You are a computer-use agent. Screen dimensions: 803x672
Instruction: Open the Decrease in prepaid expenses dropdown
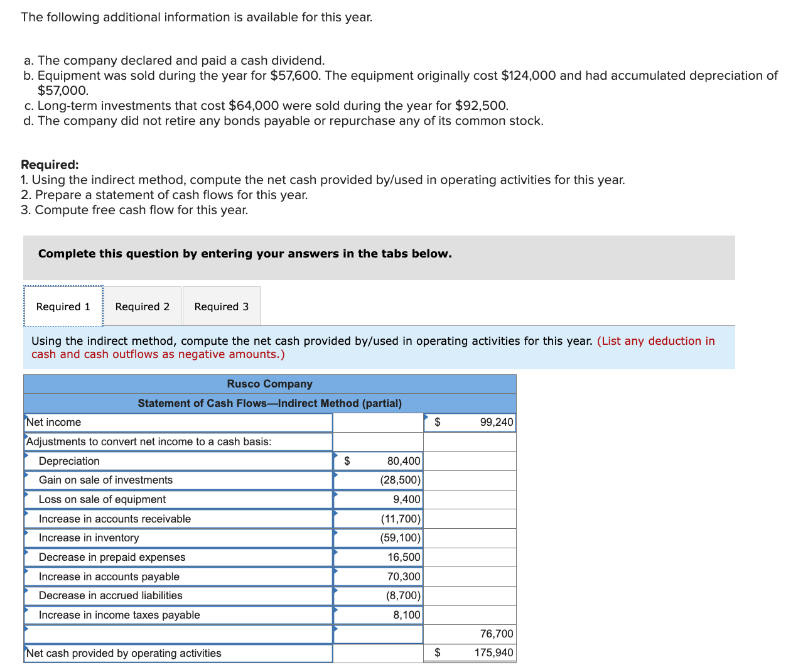tap(178, 558)
